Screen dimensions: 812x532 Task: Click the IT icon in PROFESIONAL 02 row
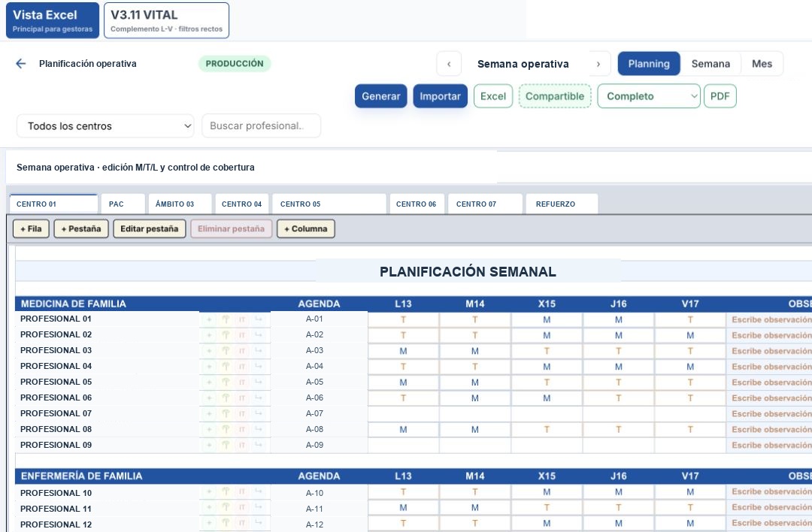[x=242, y=335]
